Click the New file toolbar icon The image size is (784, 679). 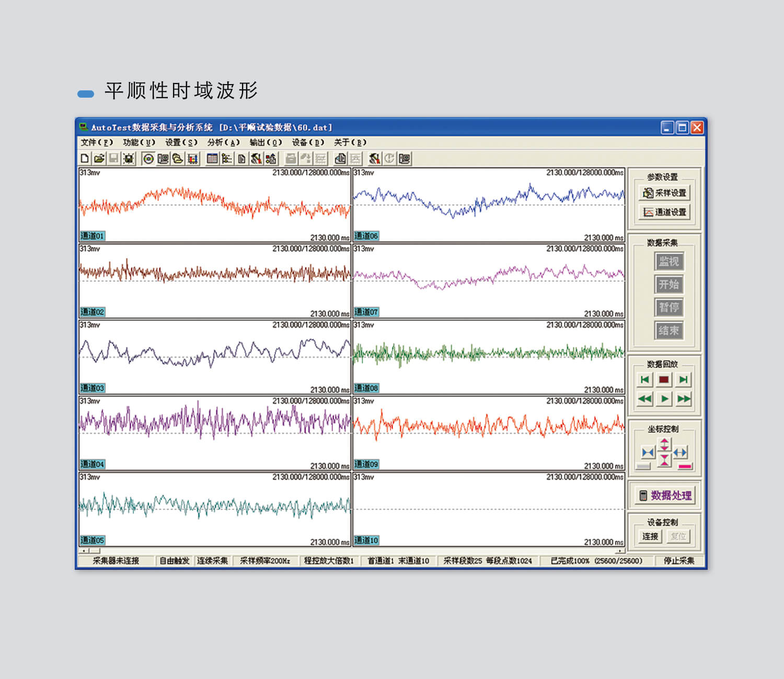85,158
